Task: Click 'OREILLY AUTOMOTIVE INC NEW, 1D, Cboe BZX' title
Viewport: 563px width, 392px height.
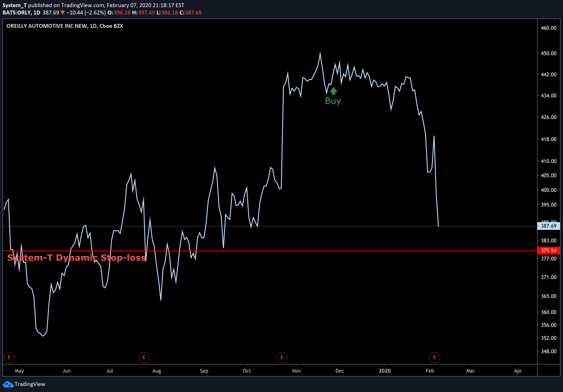Action: click(65, 26)
